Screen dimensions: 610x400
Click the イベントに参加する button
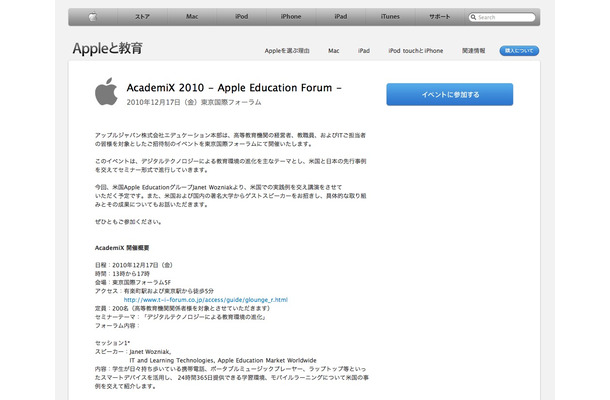click(450, 94)
